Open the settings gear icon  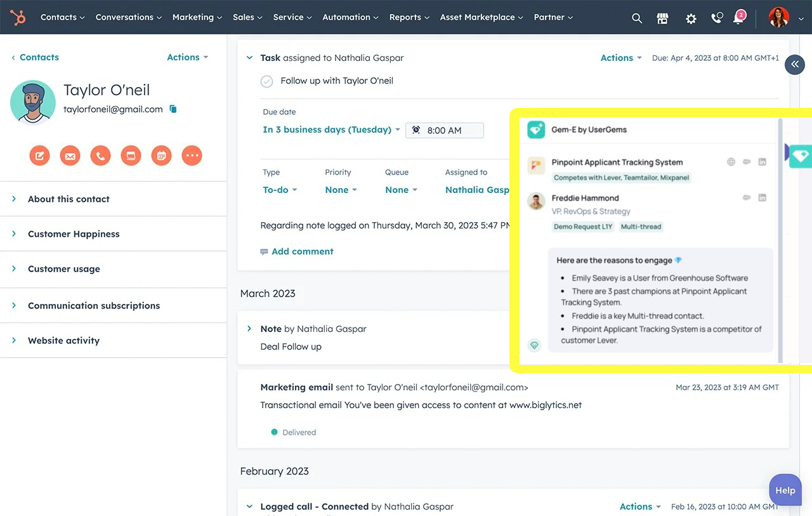coord(691,18)
